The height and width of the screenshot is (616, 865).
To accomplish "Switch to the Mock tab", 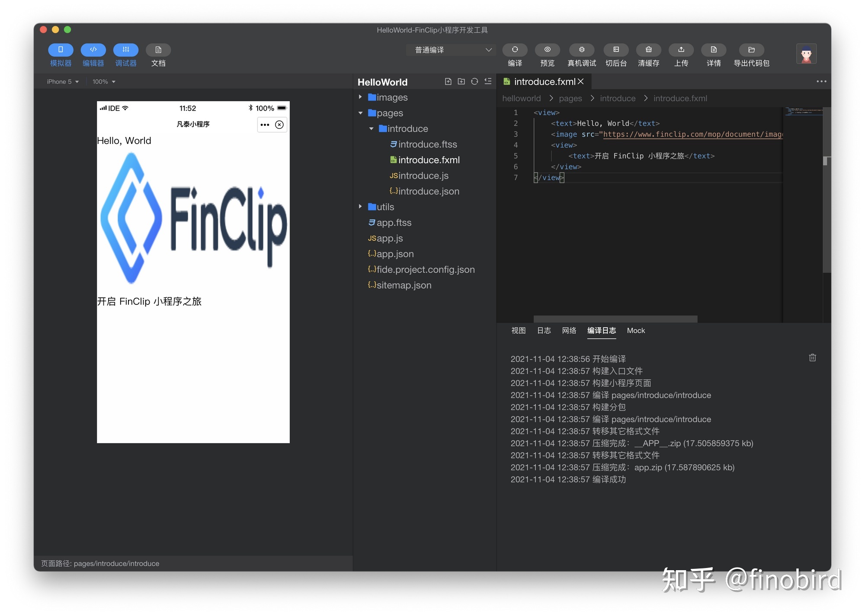I will point(636,331).
